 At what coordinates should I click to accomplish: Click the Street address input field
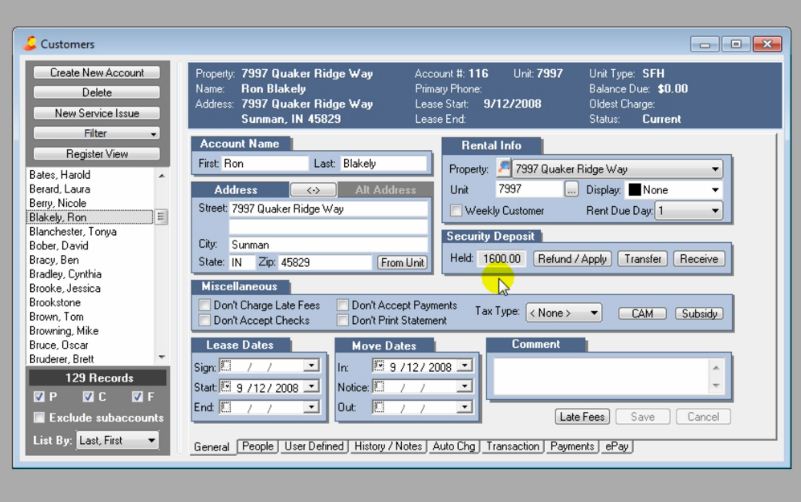pyautogui.click(x=328, y=209)
